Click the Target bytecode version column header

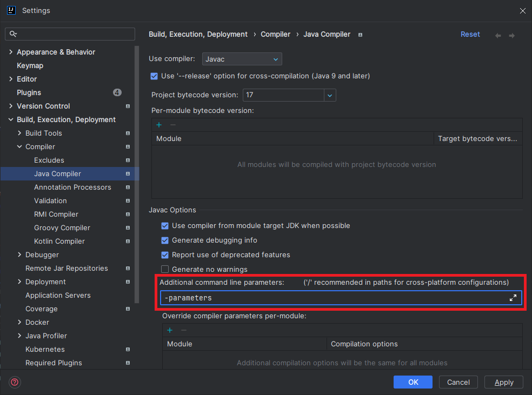click(x=478, y=139)
